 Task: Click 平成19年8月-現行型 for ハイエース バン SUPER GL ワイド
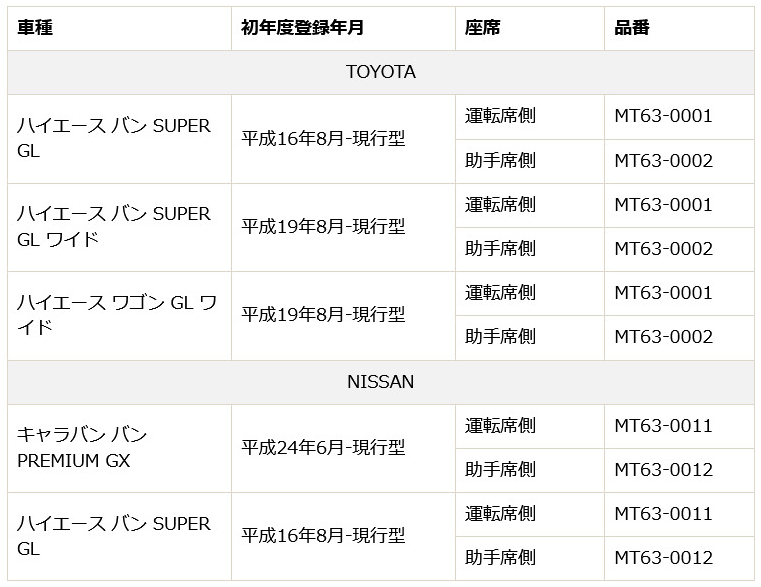(323, 226)
